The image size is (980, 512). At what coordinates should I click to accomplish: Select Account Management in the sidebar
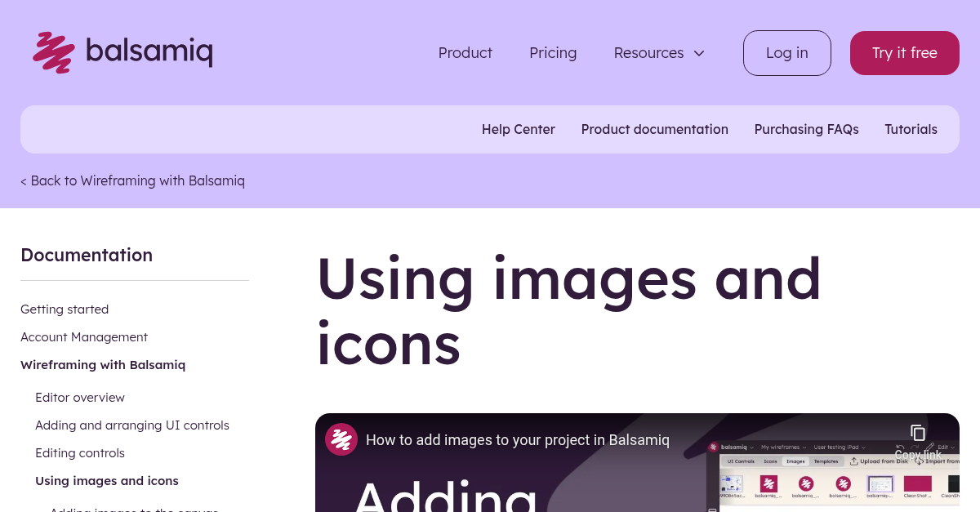click(84, 337)
